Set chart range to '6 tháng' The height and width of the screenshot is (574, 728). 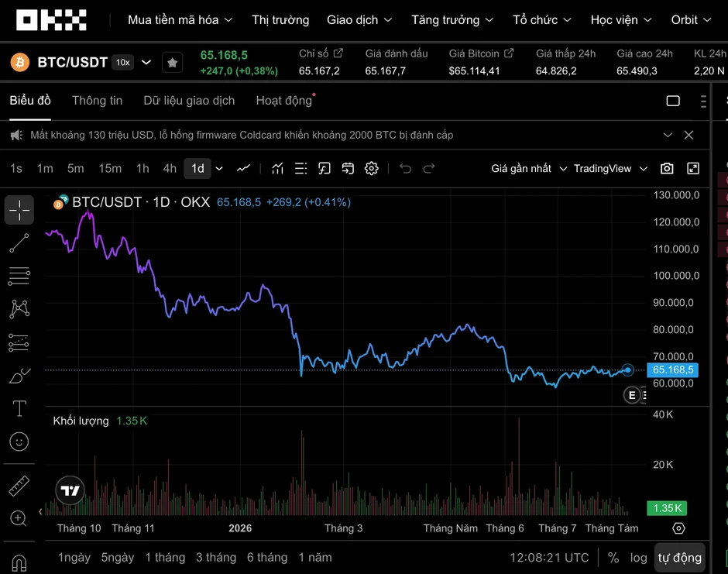267,557
